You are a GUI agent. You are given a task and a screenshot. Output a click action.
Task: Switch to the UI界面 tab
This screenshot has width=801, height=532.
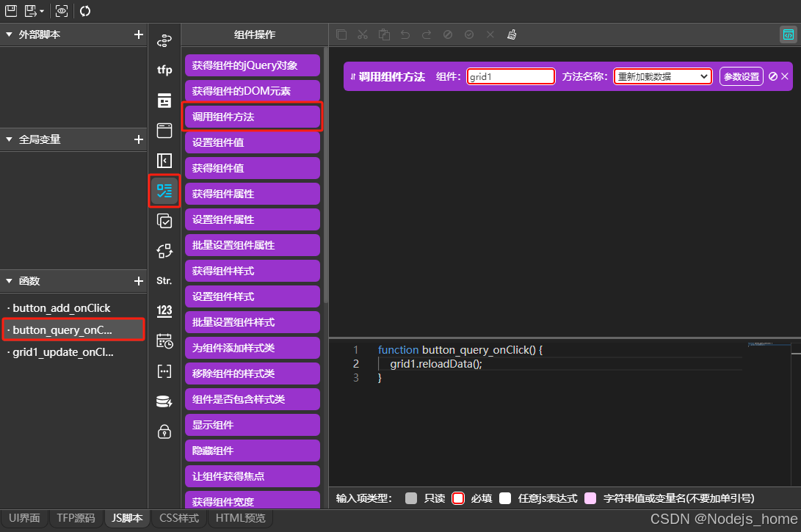click(24, 518)
